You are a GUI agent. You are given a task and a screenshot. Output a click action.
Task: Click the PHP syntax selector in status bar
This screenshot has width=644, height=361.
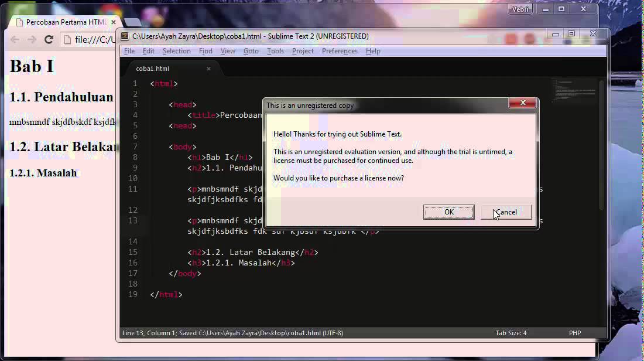click(575, 333)
